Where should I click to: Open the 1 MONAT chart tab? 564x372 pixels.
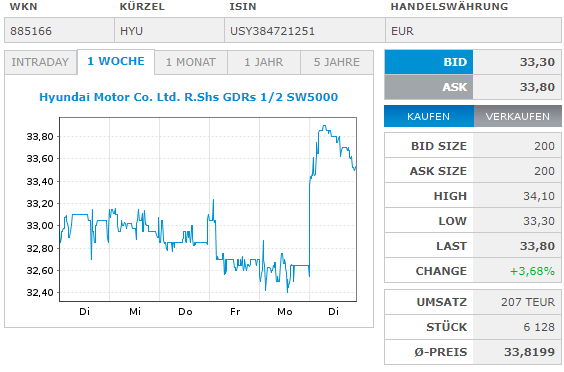pyautogui.click(x=191, y=62)
